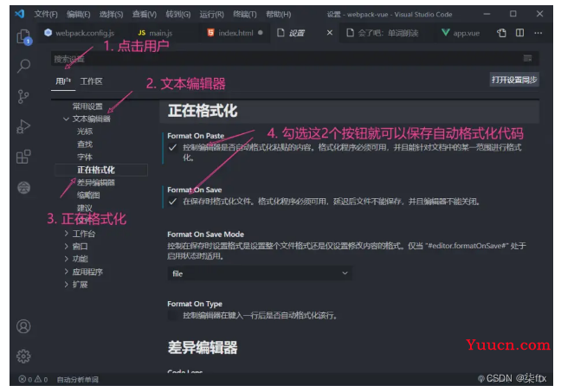Open the Manage gear icon
Screen dimensions: 561x392
tap(23, 357)
